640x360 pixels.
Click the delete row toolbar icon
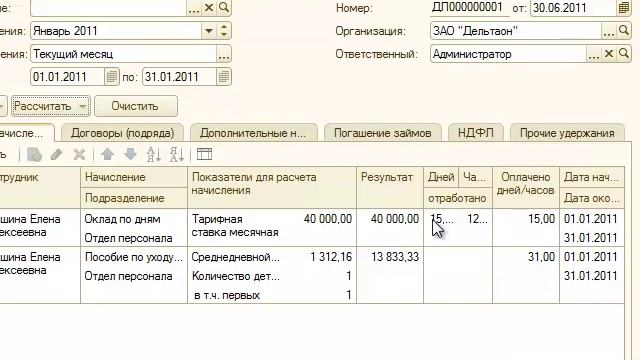click(79, 154)
